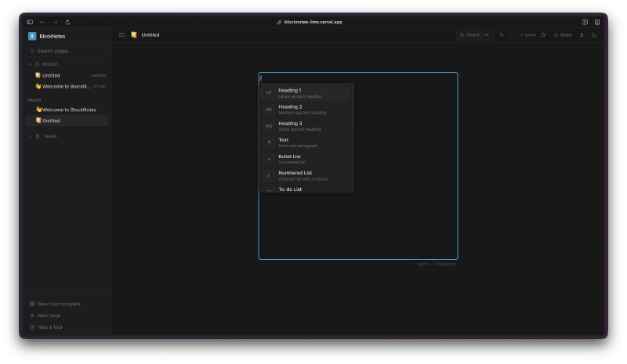Viewport: 627px width, 364px height.
Task: Open Welcome to BlockNotes under Pages
Action: (x=67, y=110)
